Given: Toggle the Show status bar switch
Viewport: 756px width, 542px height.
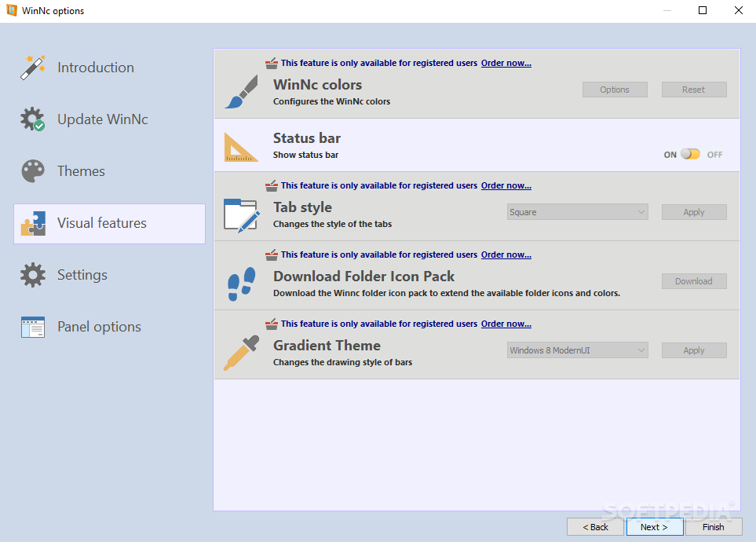Looking at the screenshot, I should click(x=690, y=155).
